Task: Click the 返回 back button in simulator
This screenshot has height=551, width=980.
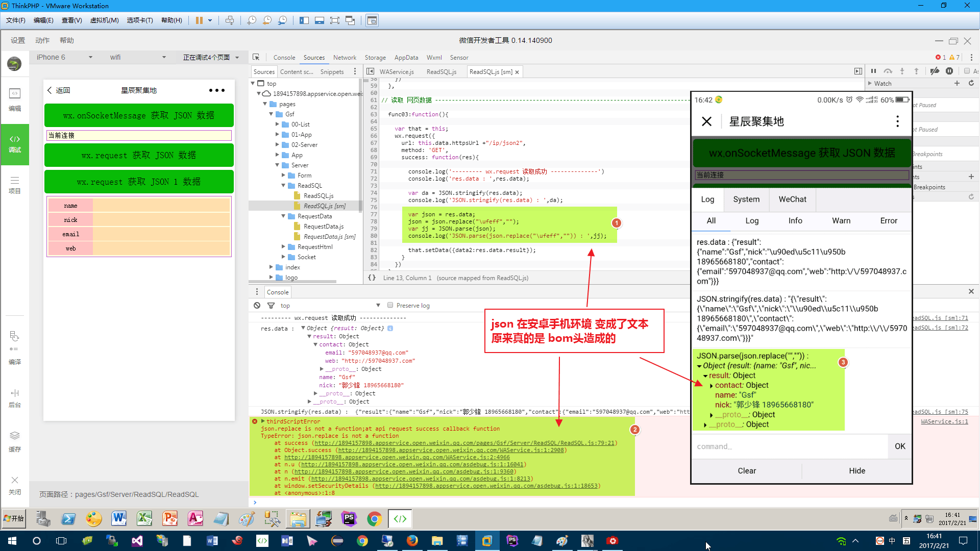Action: coord(59,90)
